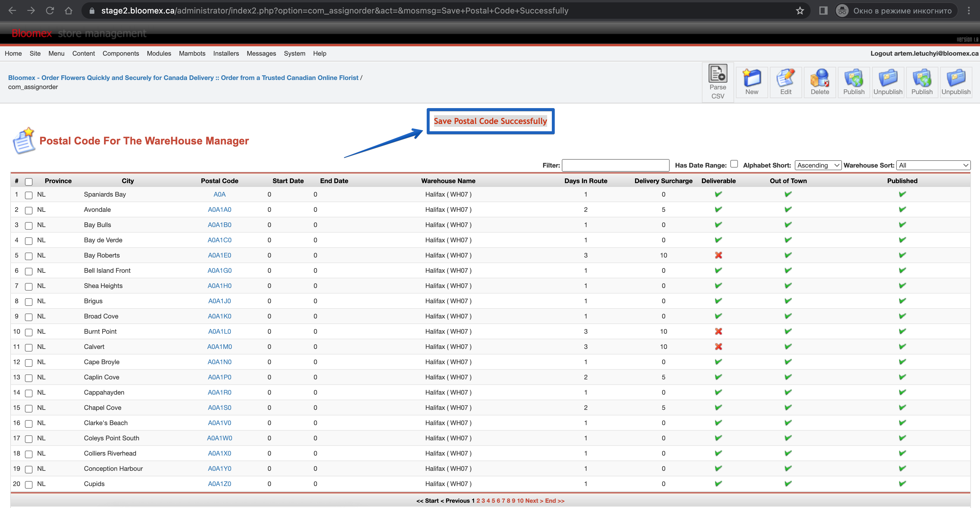Open the System menu
The image size is (980, 508).
[x=295, y=54]
